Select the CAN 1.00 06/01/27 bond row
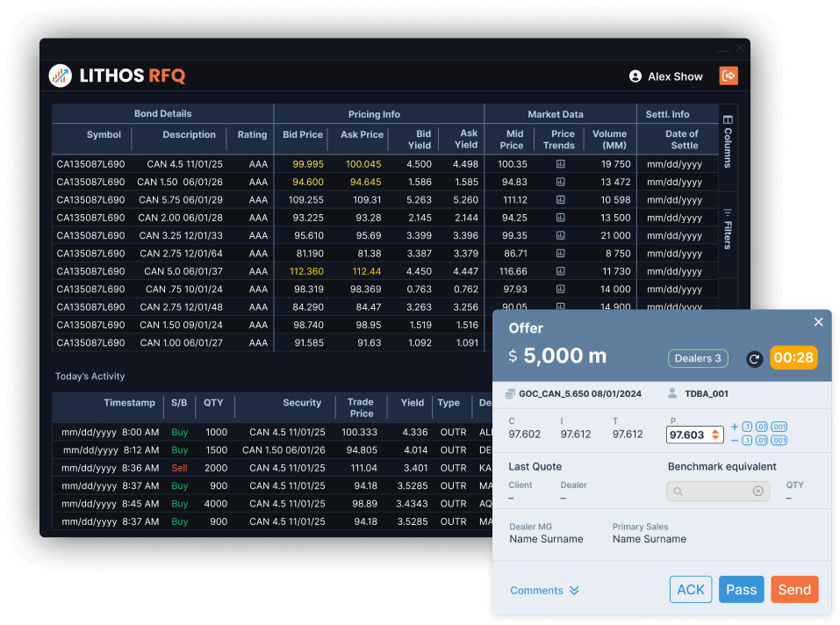This screenshot has width=840, height=625. point(272,342)
